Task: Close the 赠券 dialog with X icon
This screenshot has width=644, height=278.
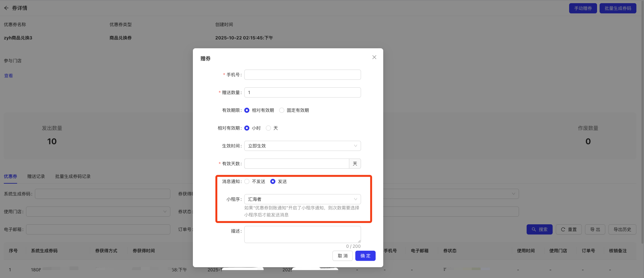Action: (374, 57)
